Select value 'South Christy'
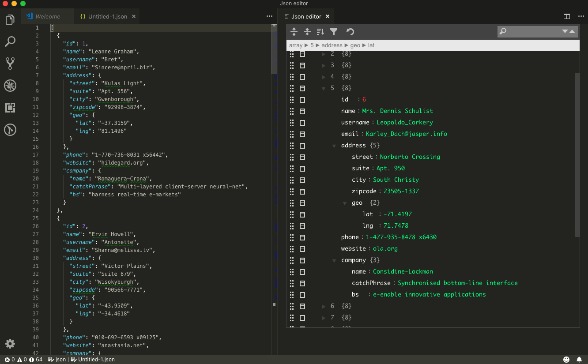Viewport: 588px width, 364px height. [396, 180]
